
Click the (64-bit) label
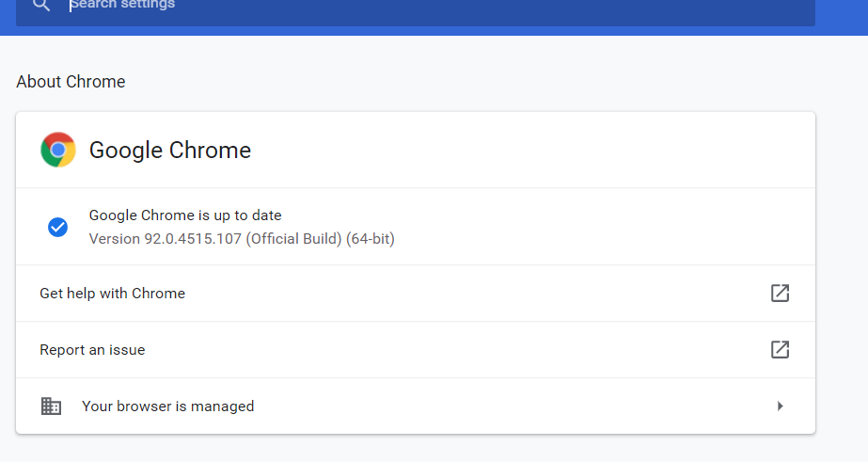coord(371,239)
